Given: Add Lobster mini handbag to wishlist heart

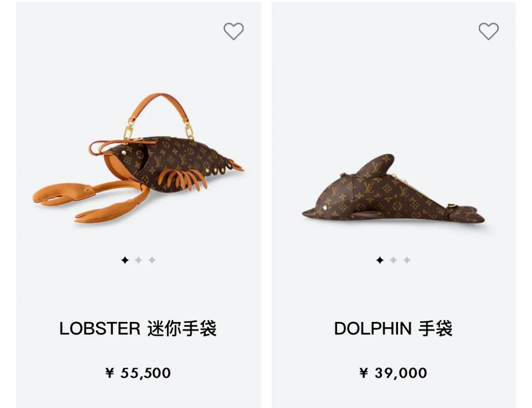Looking at the screenshot, I should [x=233, y=31].
